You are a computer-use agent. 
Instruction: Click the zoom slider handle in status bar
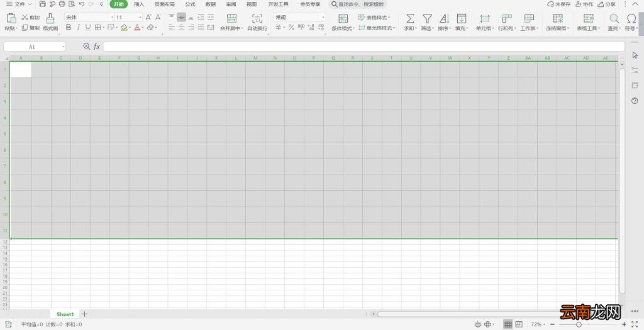click(x=579, y=324)
